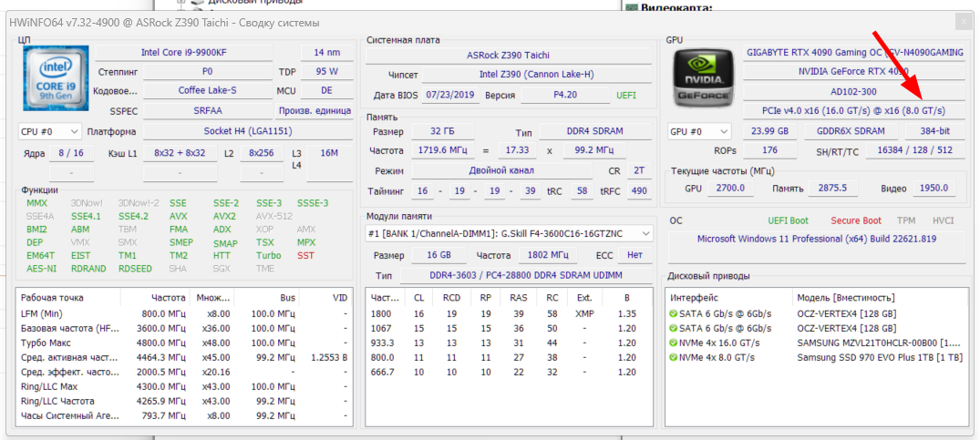
Task: Click the 95 W TDP value
Action: pyautogui.click(x=327, y=72)
